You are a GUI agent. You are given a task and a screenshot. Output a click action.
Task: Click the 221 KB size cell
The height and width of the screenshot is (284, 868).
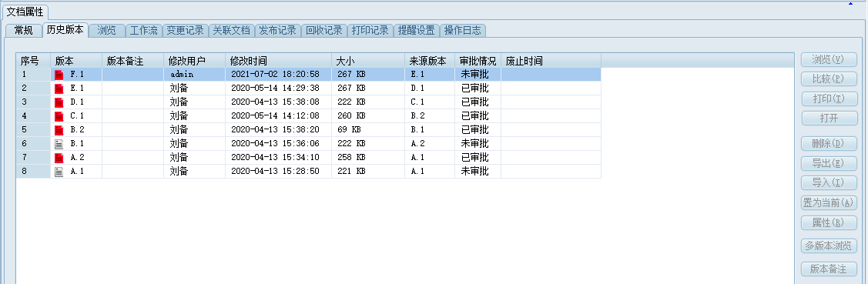pos(368,171)
